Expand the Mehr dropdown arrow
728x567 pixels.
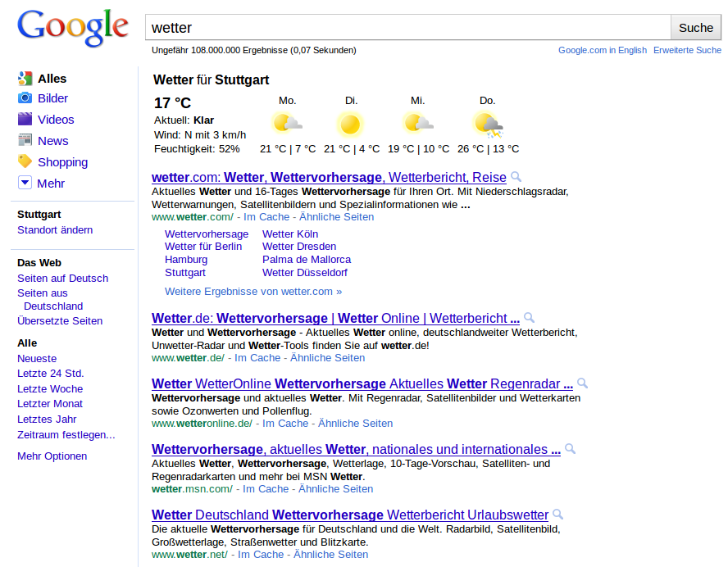pos(25,183)
